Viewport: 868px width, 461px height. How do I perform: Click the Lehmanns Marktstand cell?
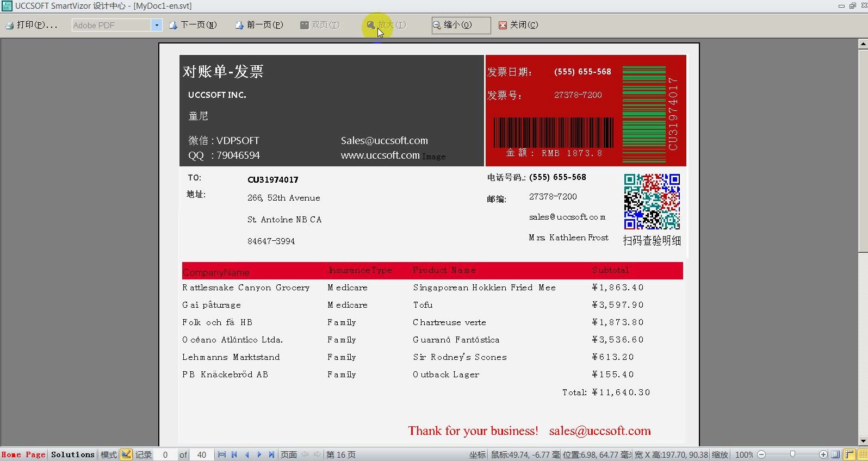tap(231, 357)
